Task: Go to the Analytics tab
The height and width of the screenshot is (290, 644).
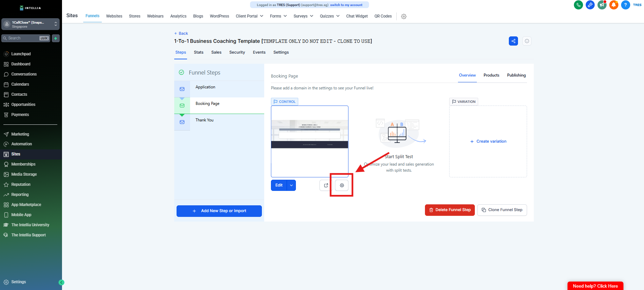Action: point(178,16)
